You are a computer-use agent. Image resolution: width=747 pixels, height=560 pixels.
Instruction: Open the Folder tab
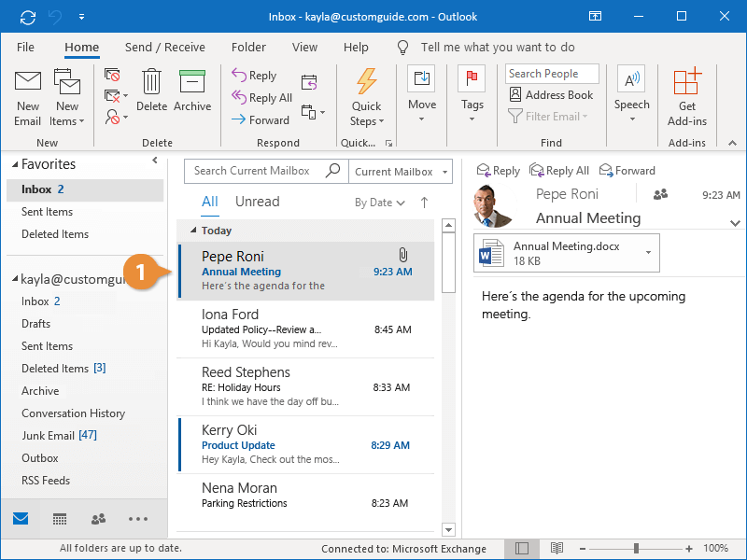[x=248, y=48]
